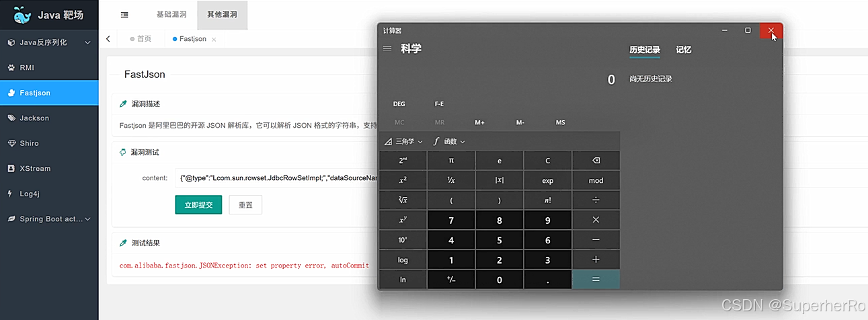The image size is (868, 320).
Task: Click the Jackson tag icon in sidebar
Action: [11, 118]
